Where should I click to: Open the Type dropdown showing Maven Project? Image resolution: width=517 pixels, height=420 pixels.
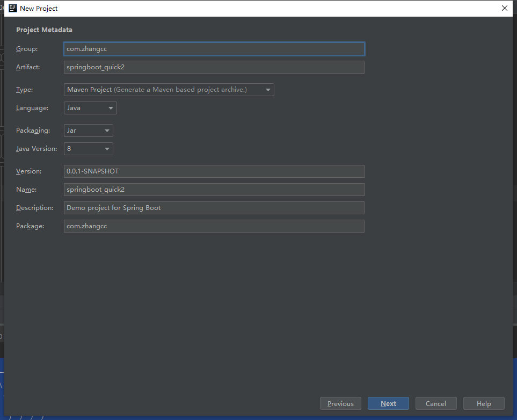point(169,90)
